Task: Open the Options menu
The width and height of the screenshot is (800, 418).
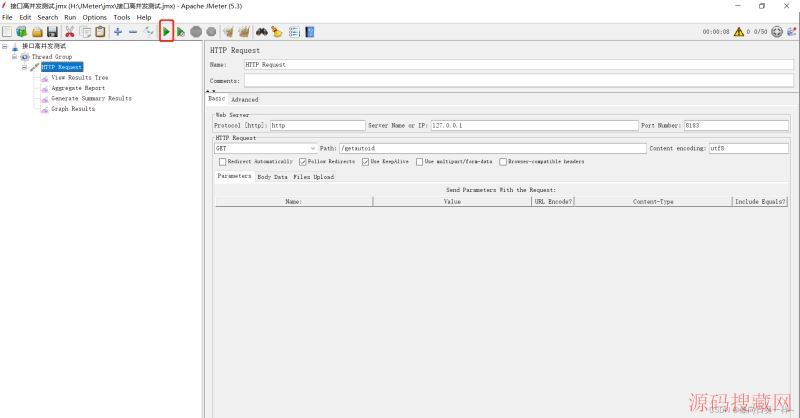Action: point(94,17)
